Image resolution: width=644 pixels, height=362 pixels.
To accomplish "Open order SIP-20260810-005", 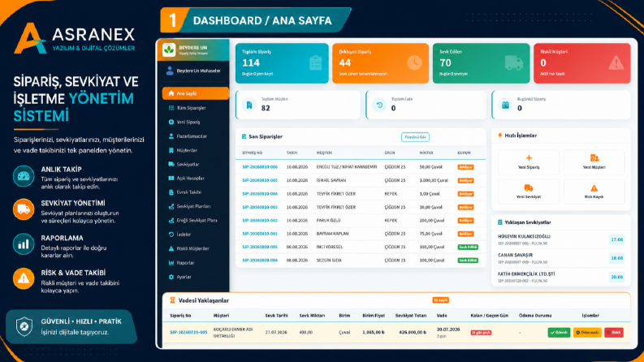I will point(260,180).
